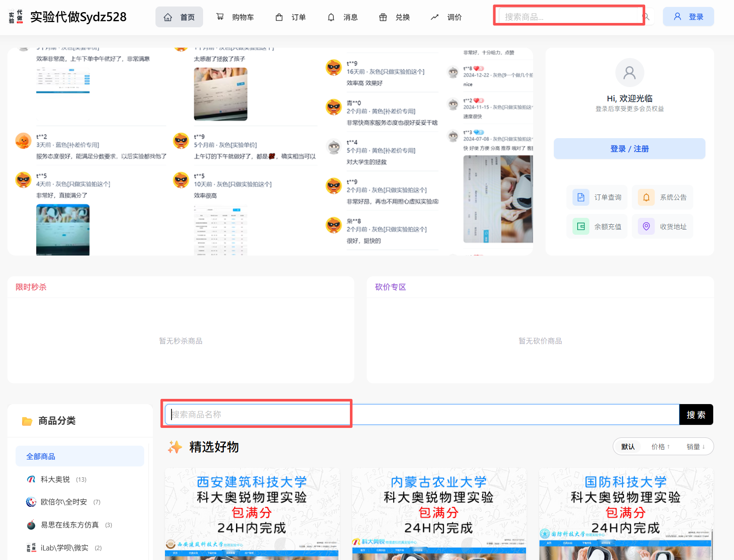Open 收货地址 location pin icon
The width and height of the screenshot is (734, 560).
(x=646, y=227)
